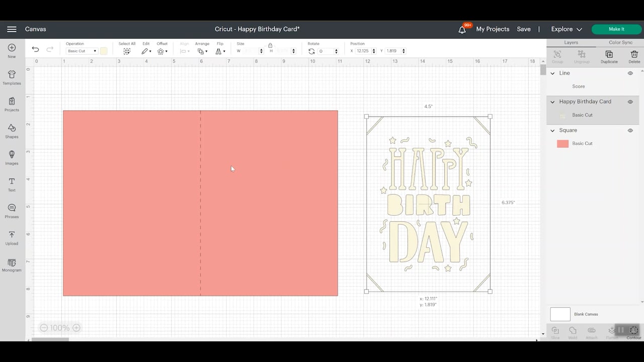Screen dimensions: 644x362
Task: Collapse the Square layer group
Action: point(552,130)
